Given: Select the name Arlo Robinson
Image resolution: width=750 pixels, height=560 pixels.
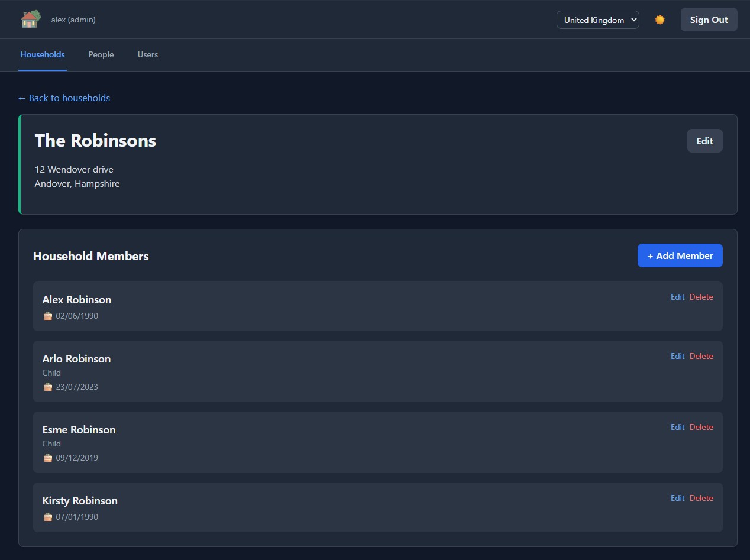Looking at the screenshot, I should (x=76, y=359).
